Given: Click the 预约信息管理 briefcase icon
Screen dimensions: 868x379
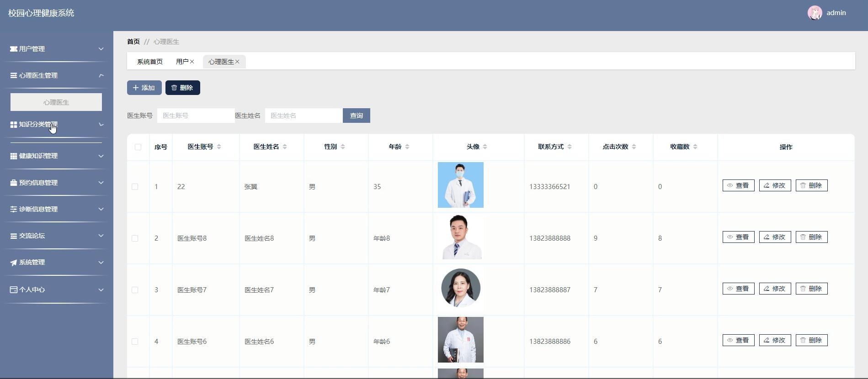Looking at the screenshot, I should click(14, 183).
